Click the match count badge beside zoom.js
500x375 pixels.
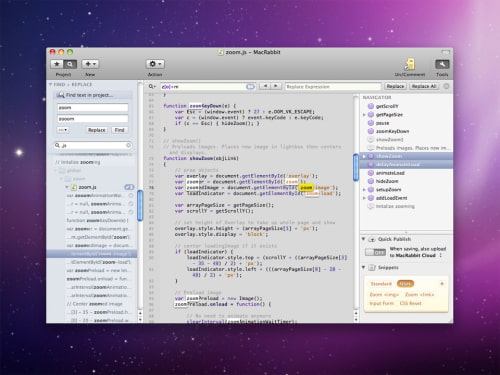pyautogui.click(x=129, y=187)
